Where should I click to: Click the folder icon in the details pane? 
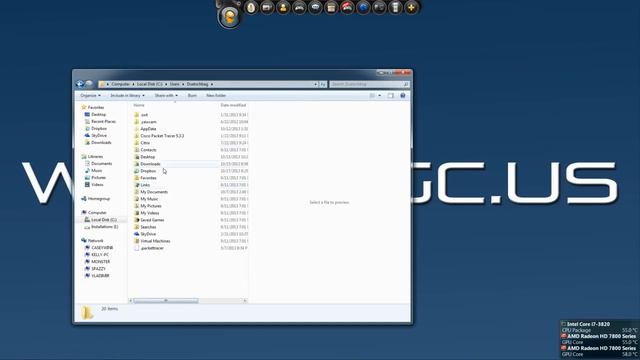pyautogui.click(x=87, y=313)
